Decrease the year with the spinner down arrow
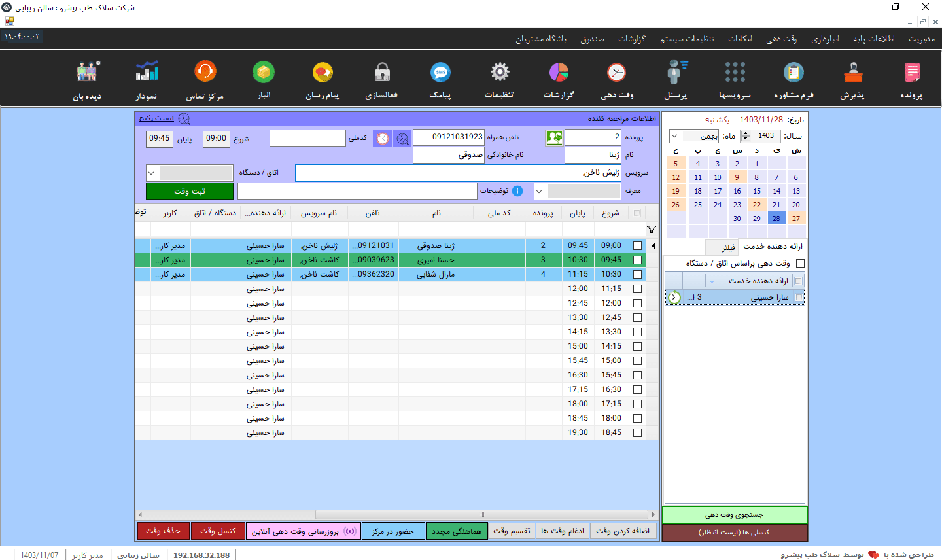 746,139
